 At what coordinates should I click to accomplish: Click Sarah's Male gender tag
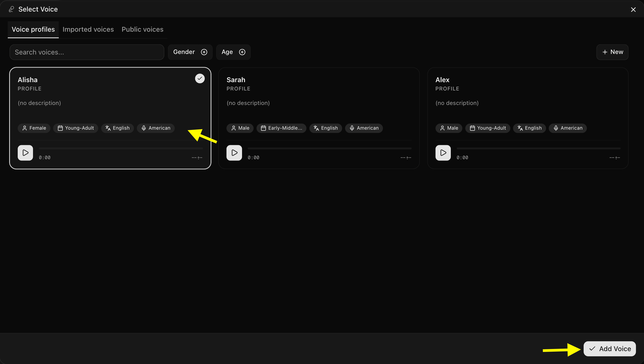coord(240,128)
